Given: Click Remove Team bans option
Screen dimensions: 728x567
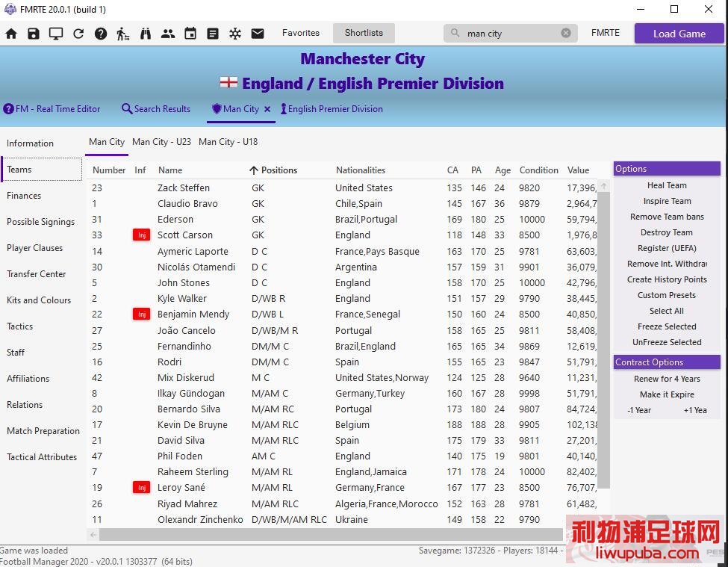Looking at the screenshot, I should pyautogui.click(x=667, y=217).
